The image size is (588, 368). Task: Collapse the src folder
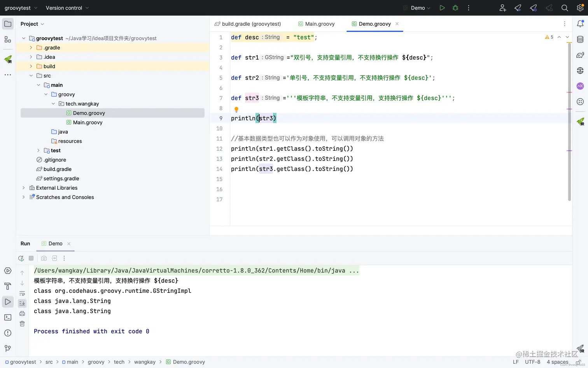(x=31, y=76)
